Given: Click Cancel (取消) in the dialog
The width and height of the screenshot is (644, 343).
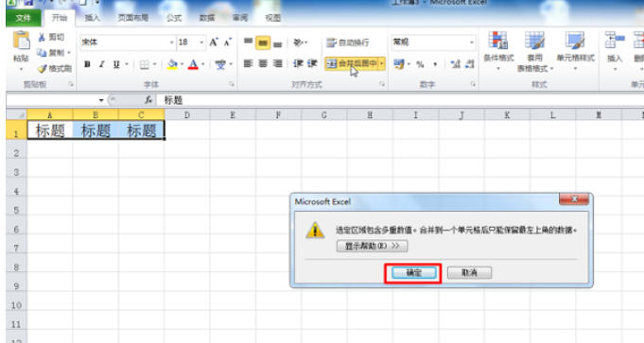Looking at the screenshot, I should [x=469, y=273].
